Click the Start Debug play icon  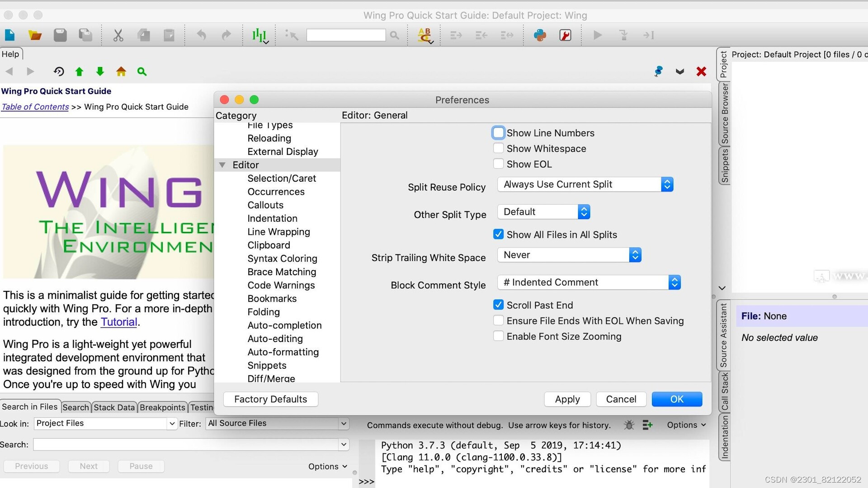pos(598,35)
